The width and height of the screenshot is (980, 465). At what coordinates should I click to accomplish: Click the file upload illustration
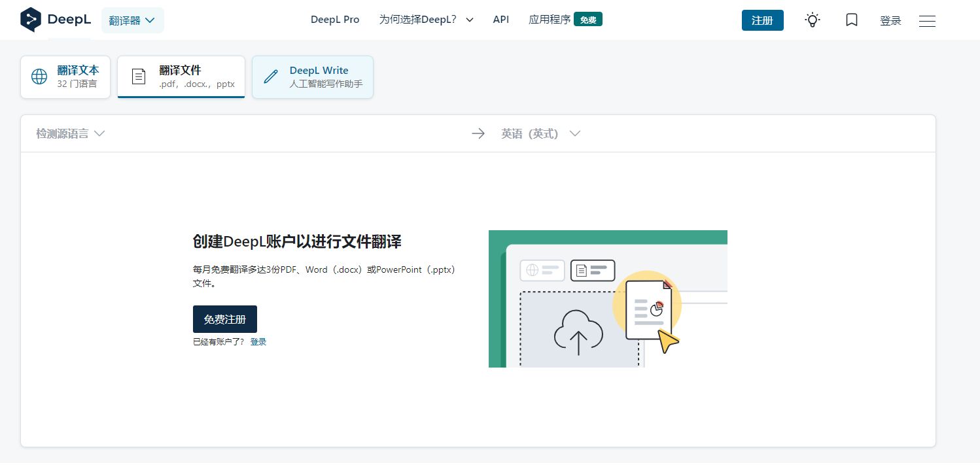pyautogui.click(x=608, y=299)
